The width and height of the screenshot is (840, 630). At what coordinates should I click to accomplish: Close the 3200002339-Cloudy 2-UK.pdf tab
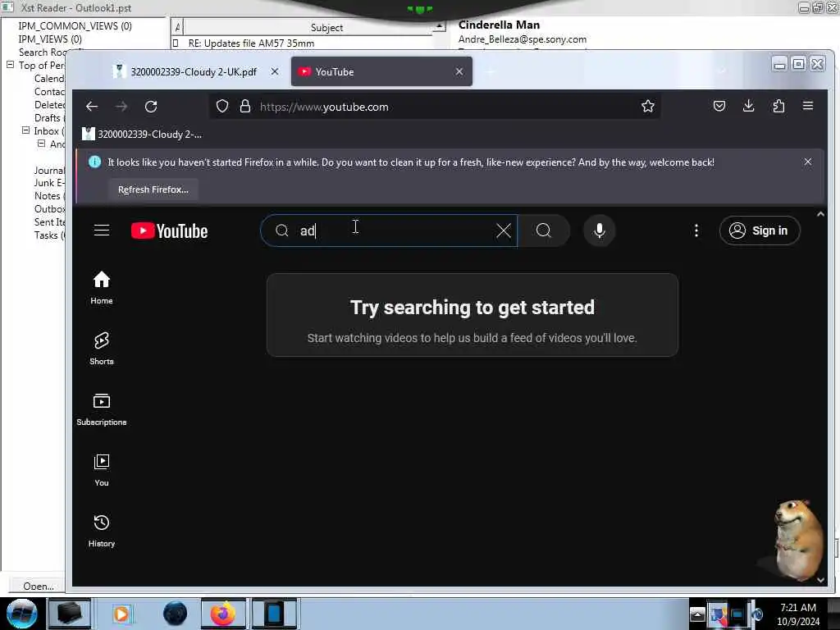(x=274, y=71)
